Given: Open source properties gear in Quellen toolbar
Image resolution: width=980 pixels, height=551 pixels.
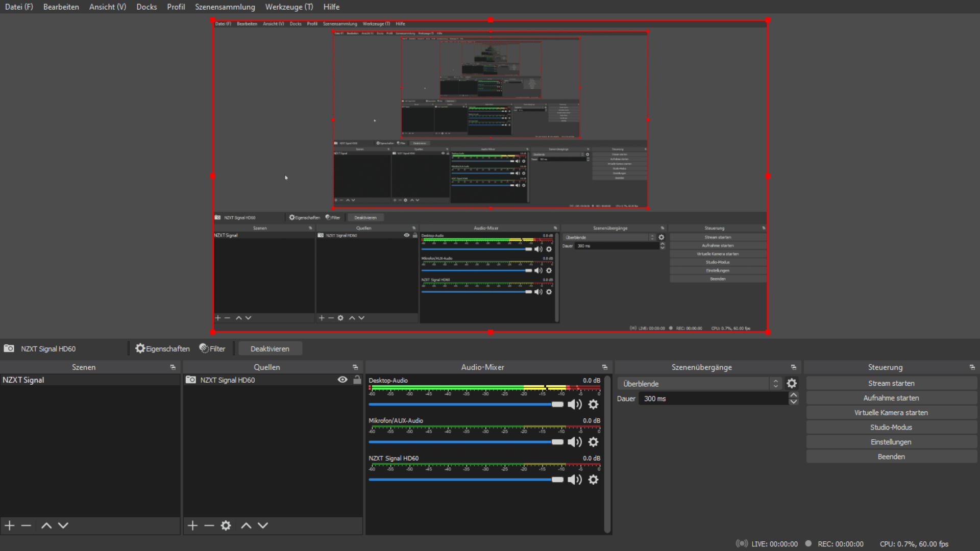Looking at the screenshot, I should click(x=226, y=525).
